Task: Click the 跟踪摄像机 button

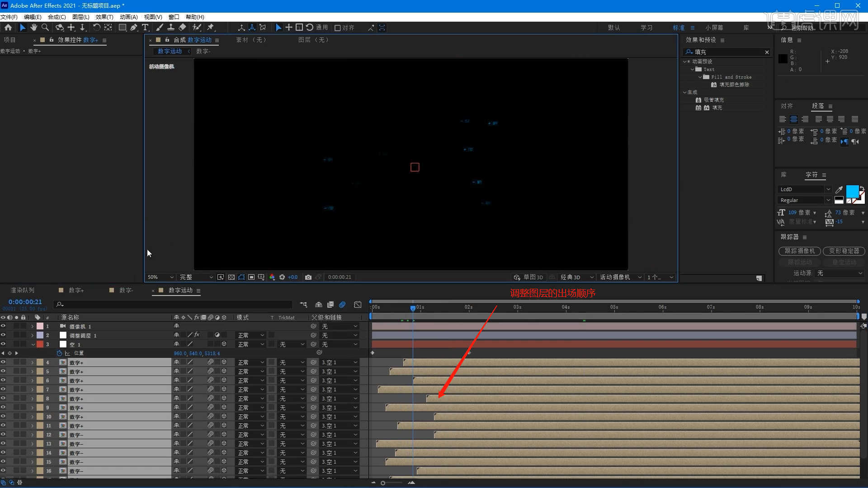Action: (x=799, y=251)
